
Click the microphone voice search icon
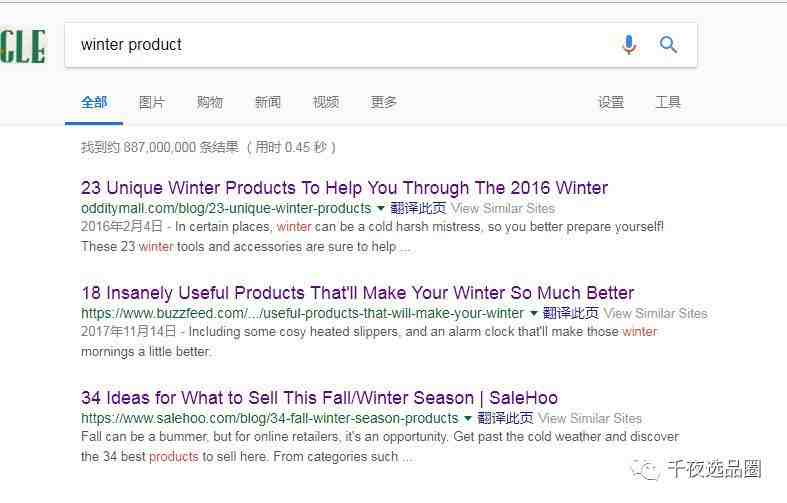[x=629, y=45]
